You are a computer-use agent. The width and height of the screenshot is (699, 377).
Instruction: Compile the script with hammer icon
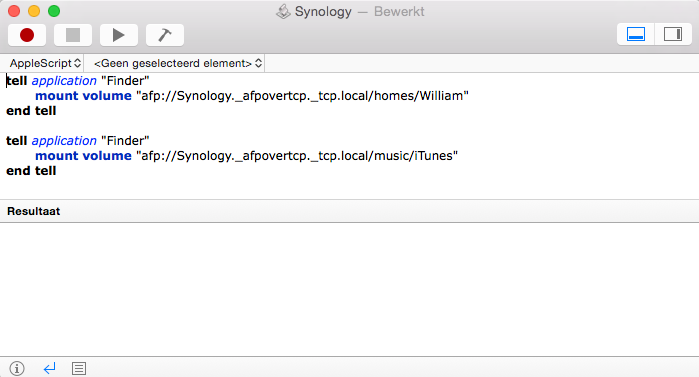coord(164,35)
